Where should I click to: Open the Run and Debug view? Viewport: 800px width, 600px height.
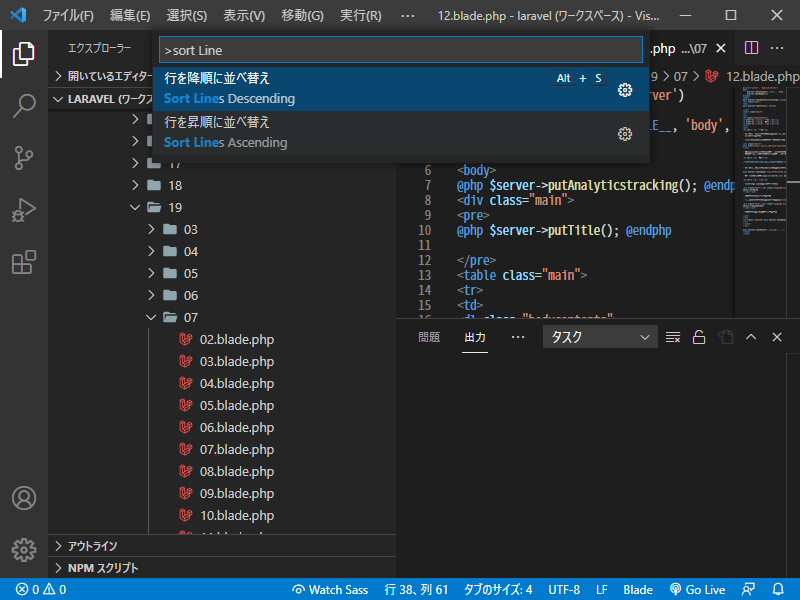click(x=24, y=210)
